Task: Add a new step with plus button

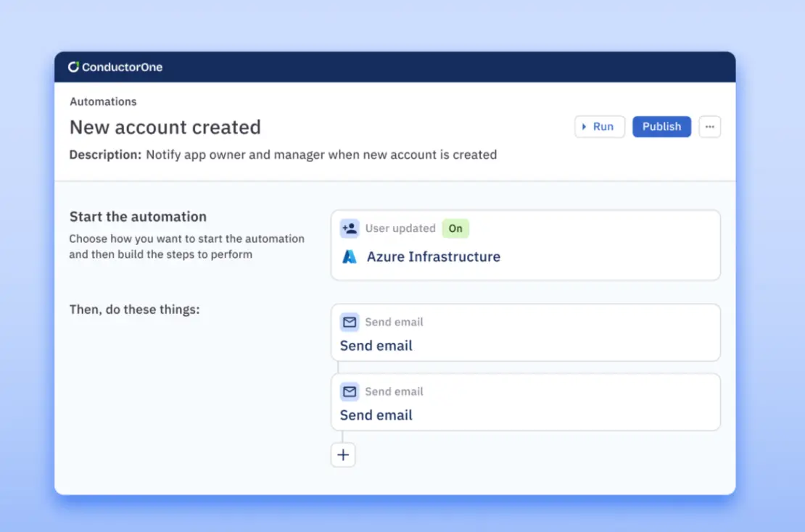Action: [343, 455]
